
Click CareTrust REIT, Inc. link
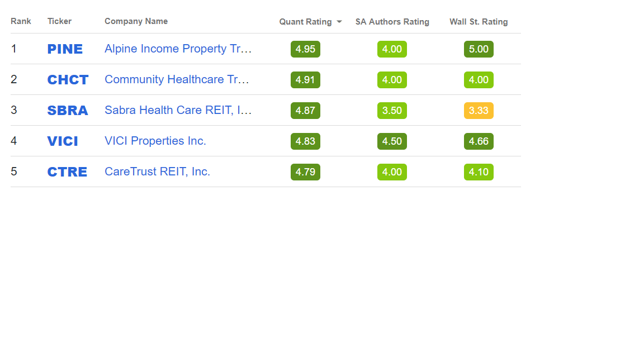(157, 172)
